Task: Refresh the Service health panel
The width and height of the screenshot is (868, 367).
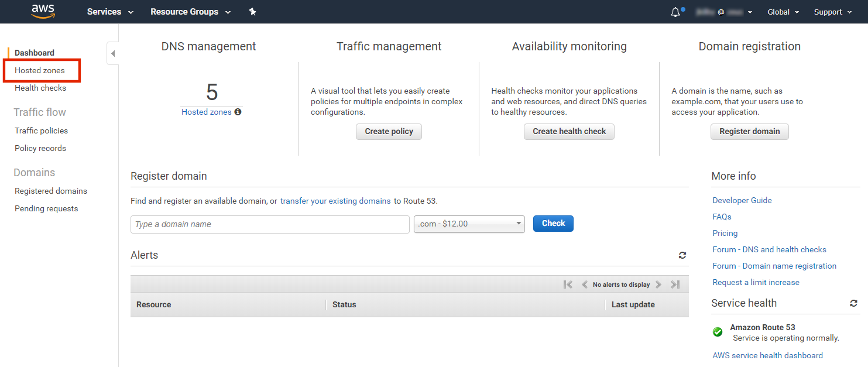Action: click(x=854, y=303)
